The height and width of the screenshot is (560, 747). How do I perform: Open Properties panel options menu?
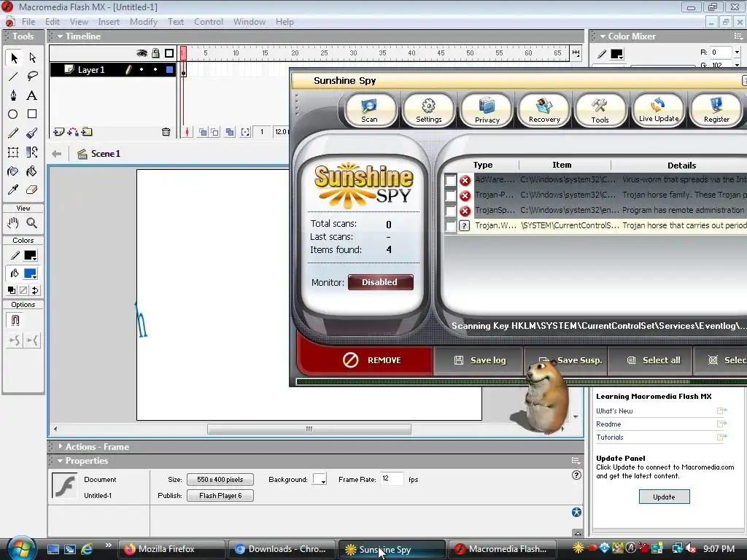pos(576,461)
